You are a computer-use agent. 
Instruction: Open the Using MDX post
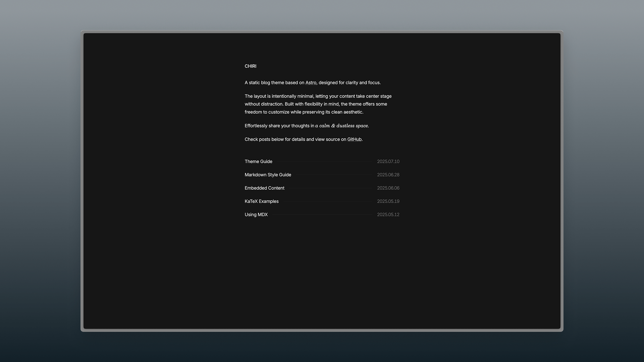256,215
